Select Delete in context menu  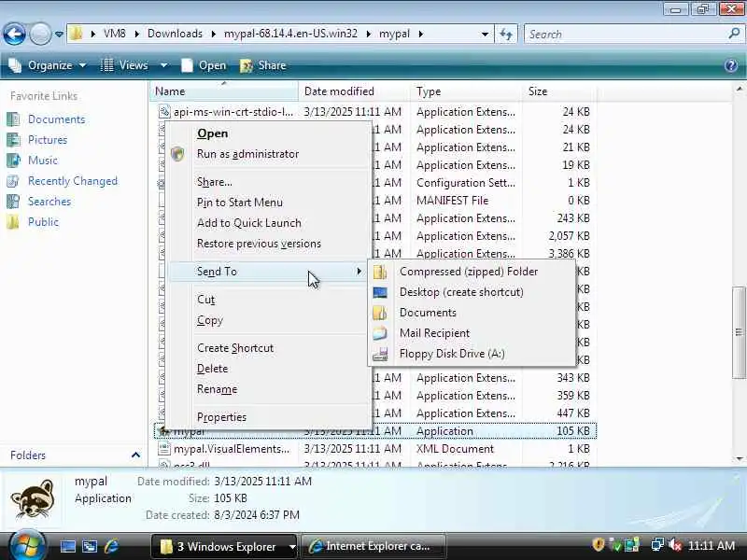pos(212,369)
